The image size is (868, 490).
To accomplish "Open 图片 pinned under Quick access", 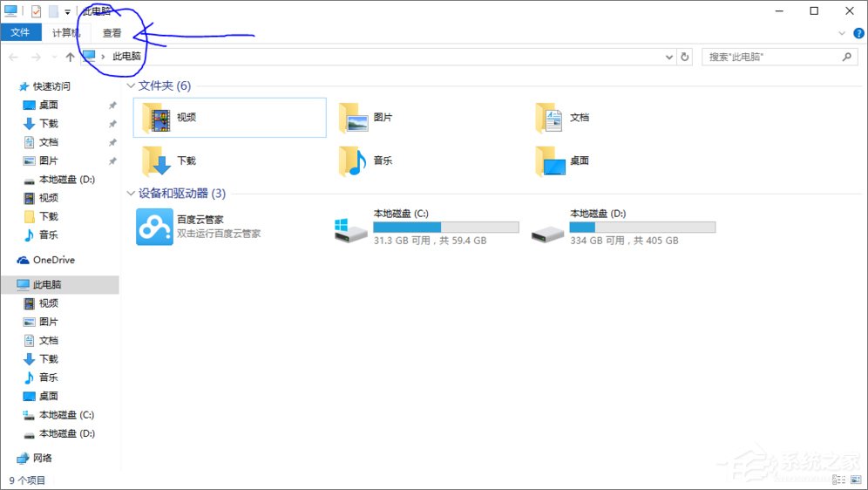I will pos(48,160).
